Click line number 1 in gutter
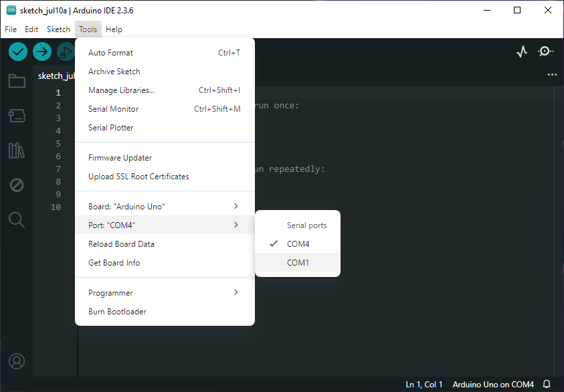The width and height of the screenshot is (564, 392). tap(58, 93)
